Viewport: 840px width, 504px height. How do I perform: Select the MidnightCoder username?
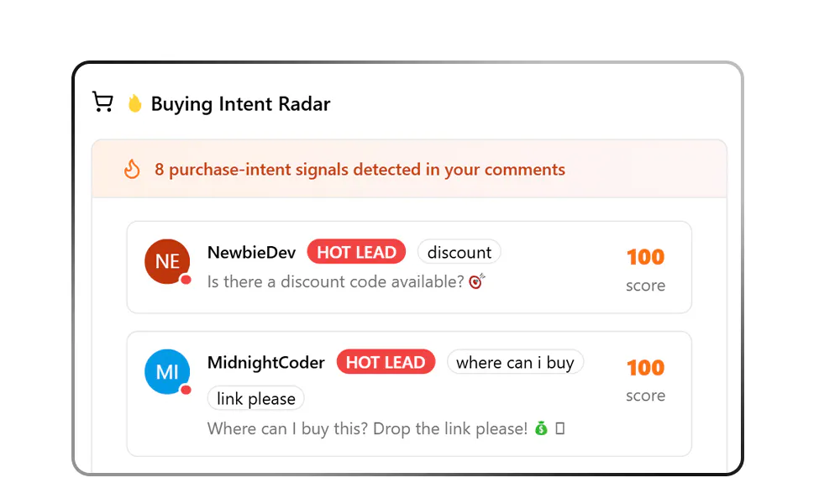265,363
